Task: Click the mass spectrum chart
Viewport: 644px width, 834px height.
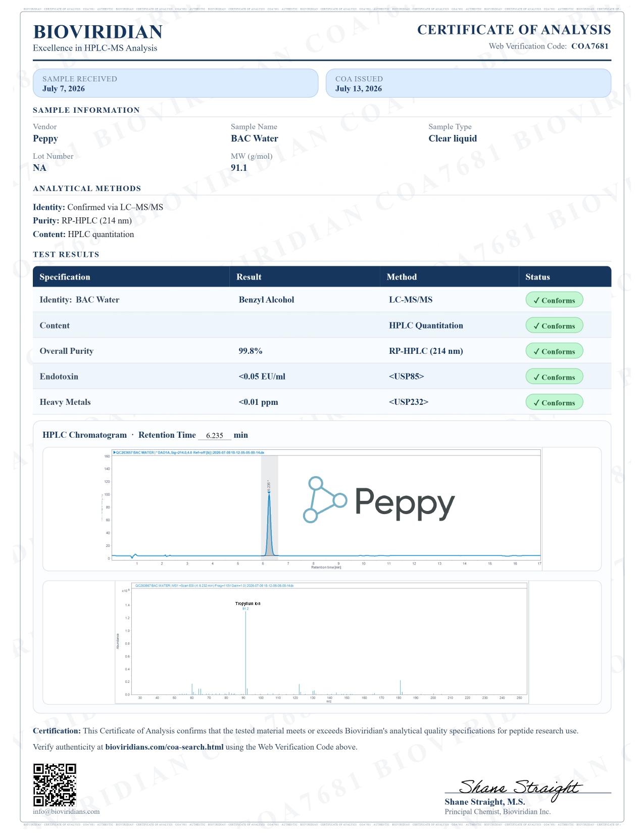Action: point(322,642)
